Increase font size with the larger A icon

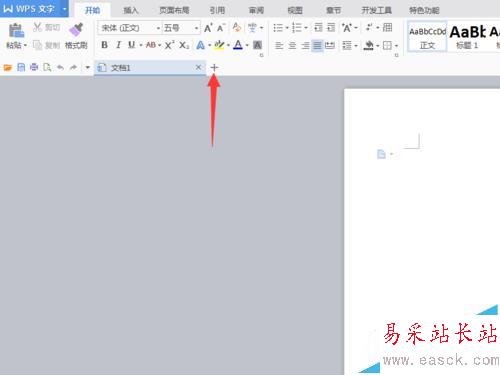pyautogui.click(x=208, y=28)
